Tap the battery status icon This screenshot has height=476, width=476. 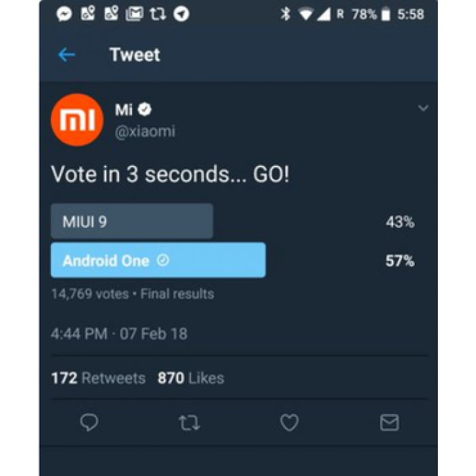pos(386,14)
